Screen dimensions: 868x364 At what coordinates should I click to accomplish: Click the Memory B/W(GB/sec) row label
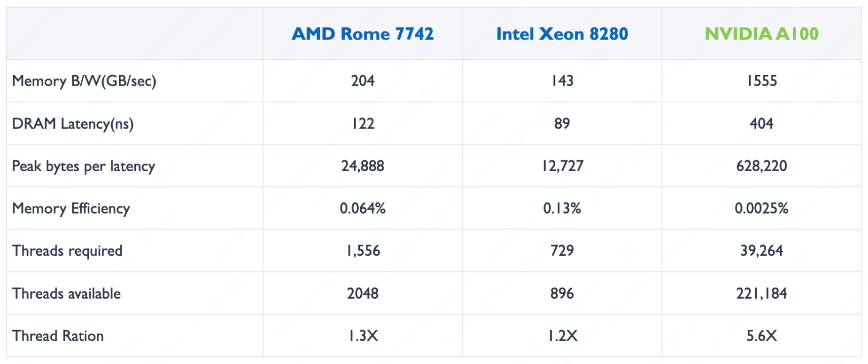[x=84, y=81]
